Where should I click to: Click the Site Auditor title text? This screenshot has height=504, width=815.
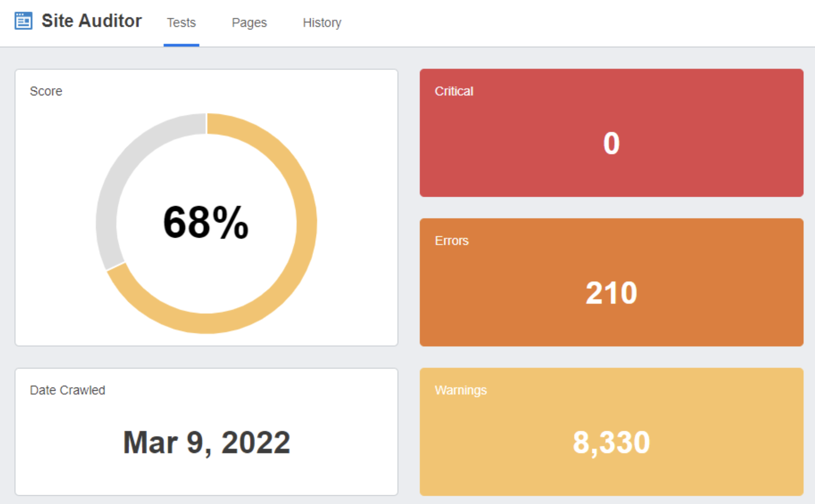click(x=91, y=21)
